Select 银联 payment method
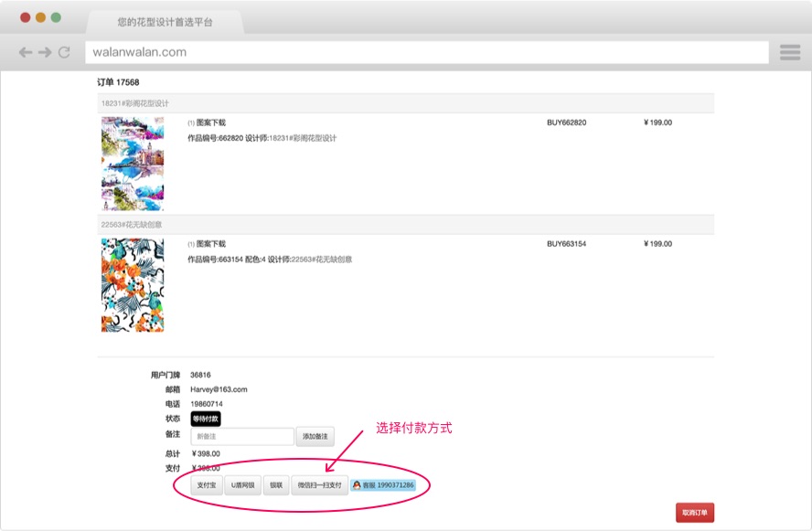Viewport: 812px width, 531px height. 277,485
